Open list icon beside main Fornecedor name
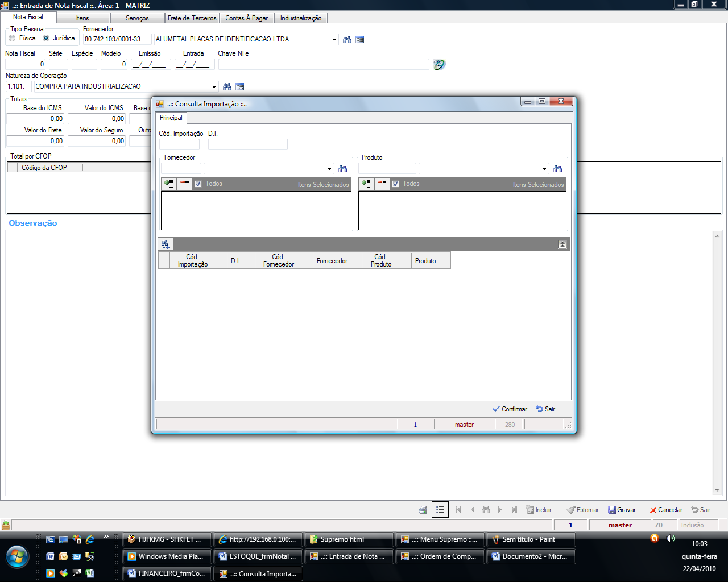The height and width of the screenshot is (582, 728). click(x=359, y=39)
